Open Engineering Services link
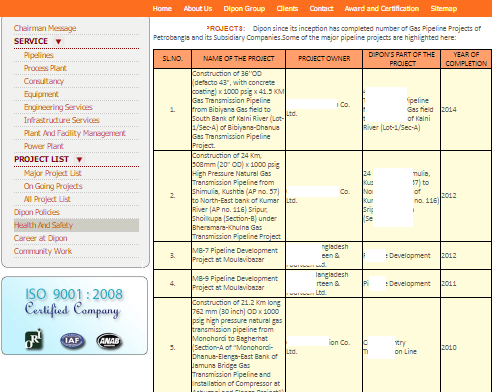 pos(58,107)
